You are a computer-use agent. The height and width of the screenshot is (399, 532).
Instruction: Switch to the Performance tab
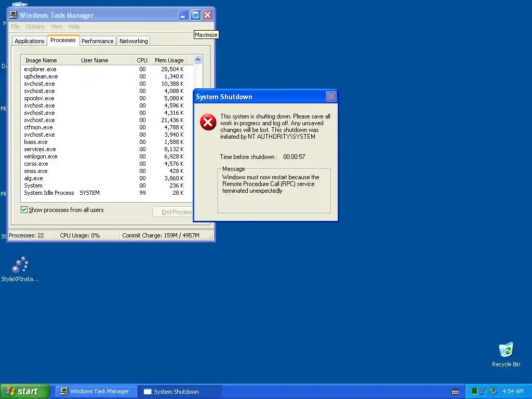pos(97,41)
